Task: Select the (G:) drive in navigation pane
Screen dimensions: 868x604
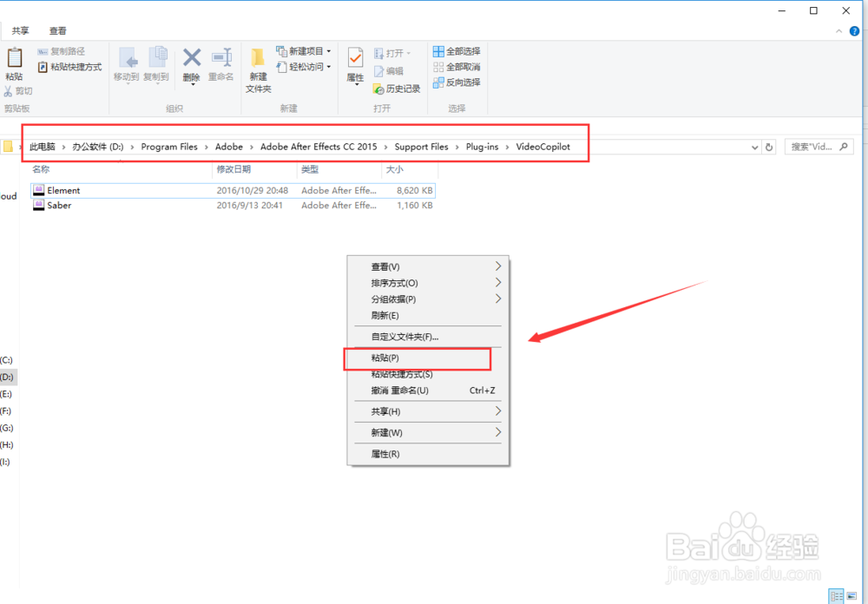Action: 7,428
